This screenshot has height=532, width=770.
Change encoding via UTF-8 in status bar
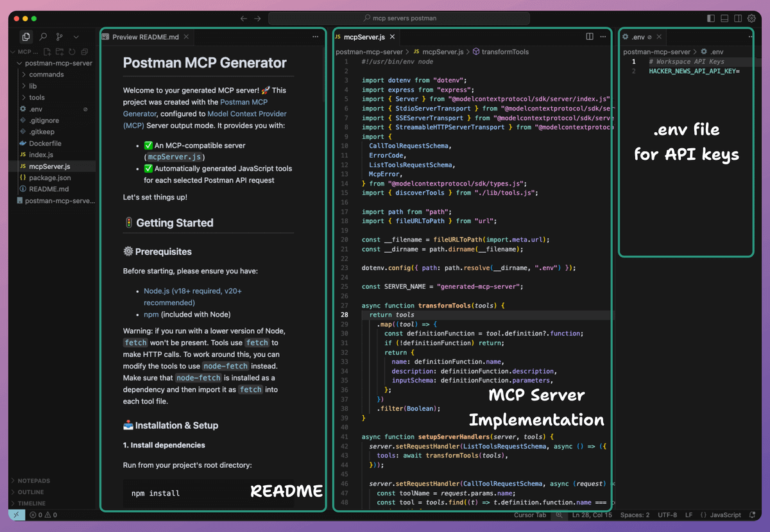tap(667, 515)
